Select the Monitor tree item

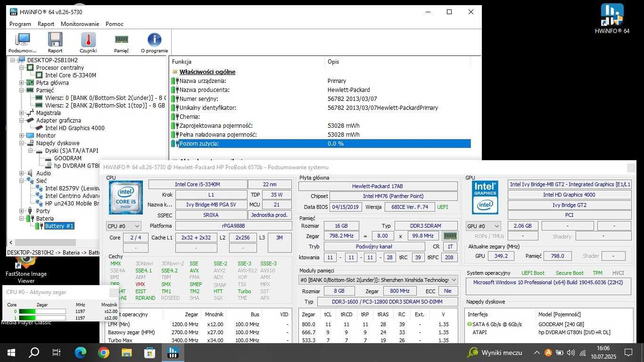click(x=46, y=136)
